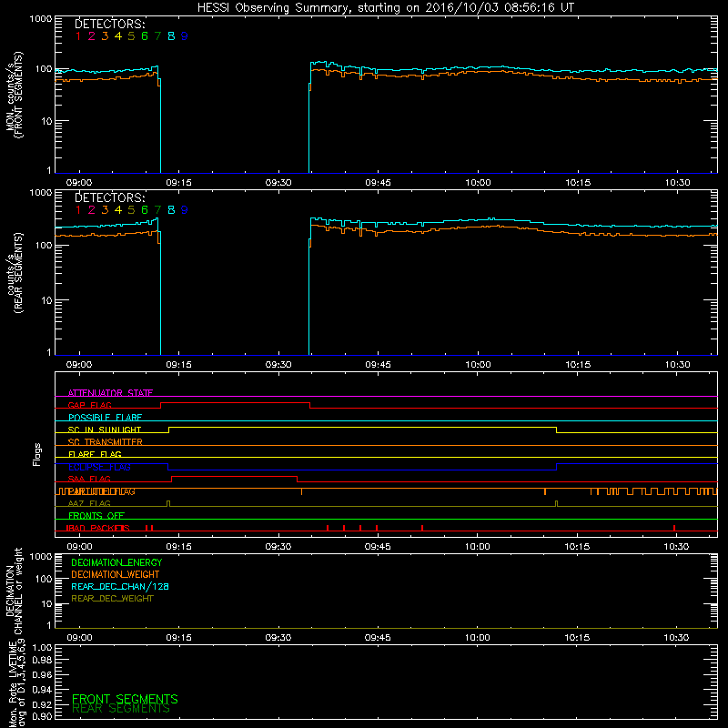Click the orange PARTICLE FLAG label
The width and height of the screenshot is (728, 728).
click(x=101, y=491)
